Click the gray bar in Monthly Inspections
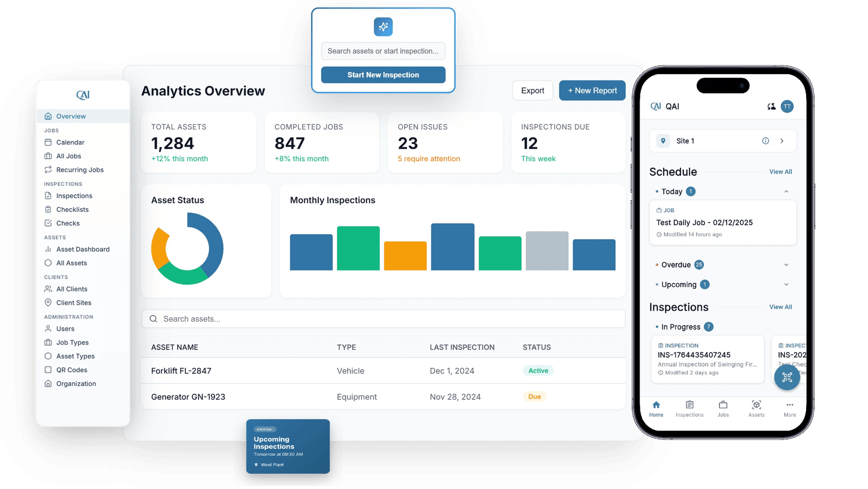The height and width of the screenshot is (489, 868). click(547, 251)
